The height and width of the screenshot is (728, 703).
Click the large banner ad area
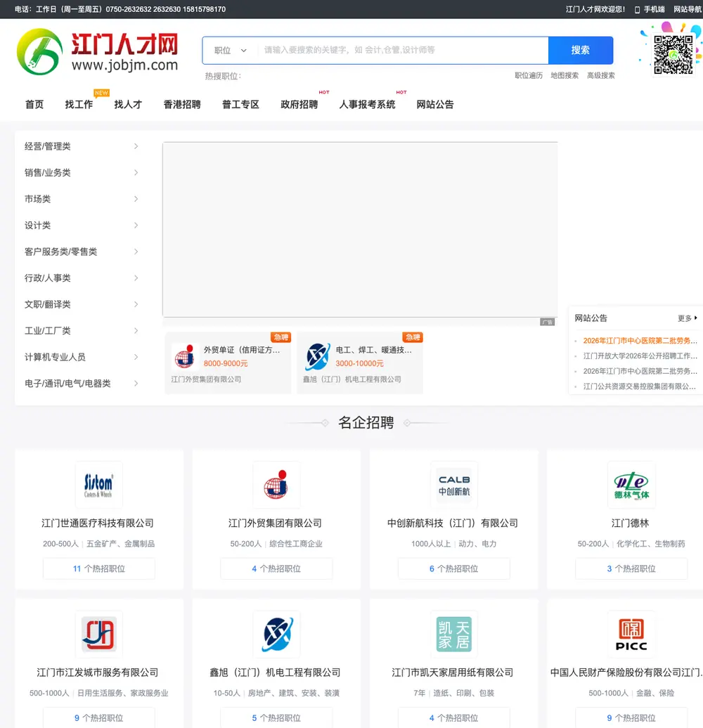pyautogui.click(x=360, y=230)
